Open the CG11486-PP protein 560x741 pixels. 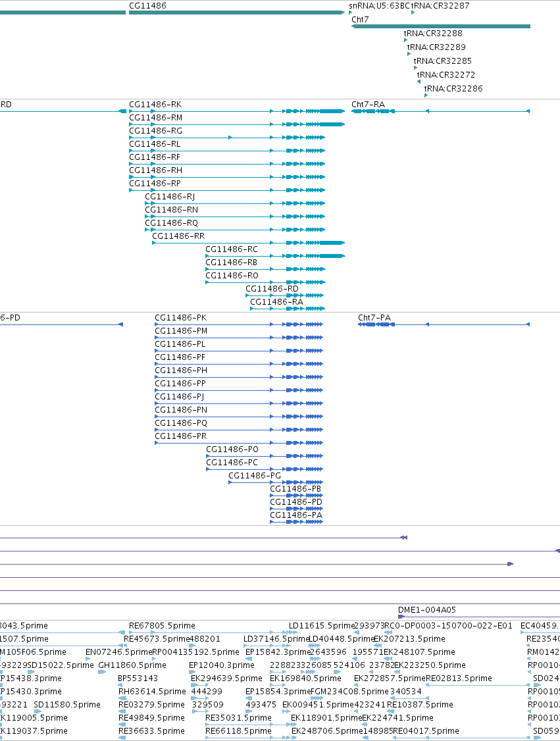(180, 384)
